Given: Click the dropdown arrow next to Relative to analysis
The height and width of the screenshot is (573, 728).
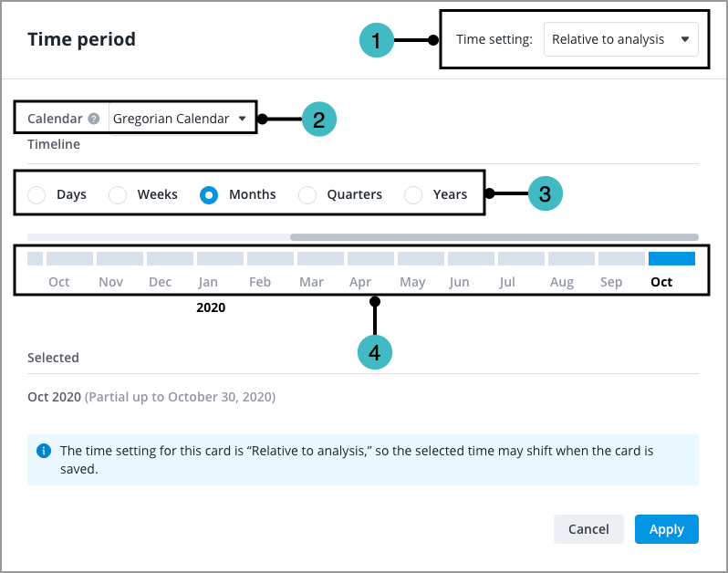Looking at the screenshot, I should 685,39.
